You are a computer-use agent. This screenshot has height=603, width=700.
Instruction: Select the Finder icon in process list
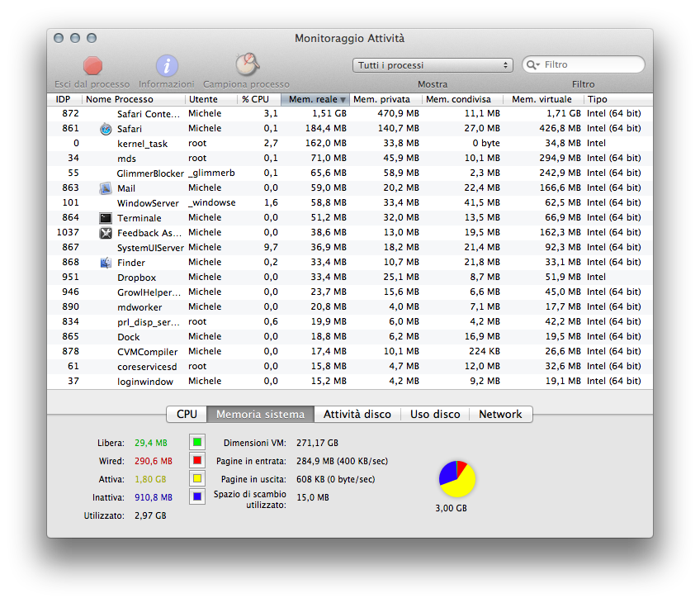click(106, 263)
